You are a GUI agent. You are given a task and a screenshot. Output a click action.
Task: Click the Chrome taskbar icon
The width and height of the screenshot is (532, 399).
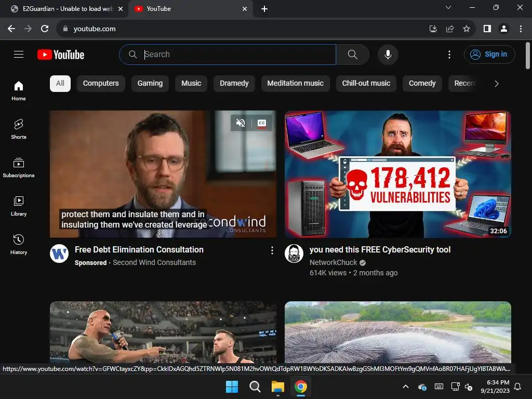tap(301, 387)
